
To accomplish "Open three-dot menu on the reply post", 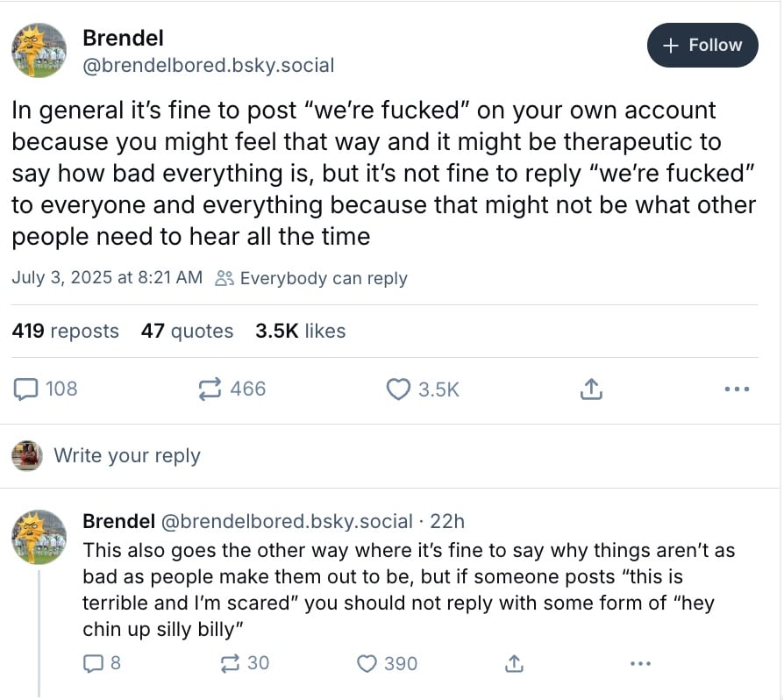I will pos(641,663).
